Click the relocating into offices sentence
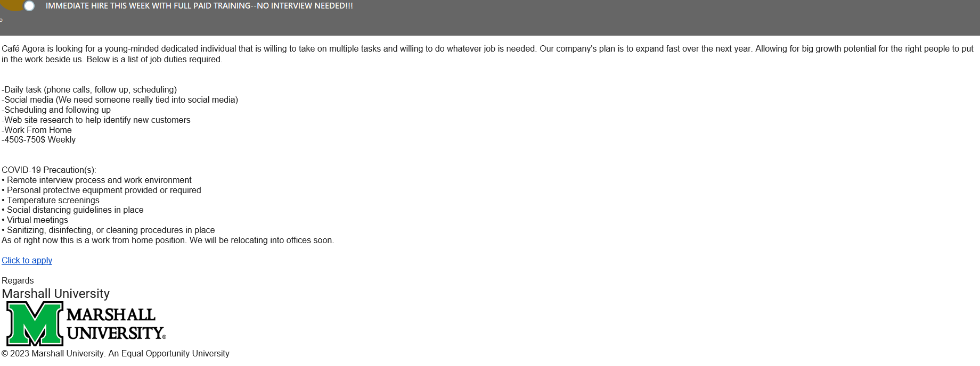This screenshot has height=366, width=980. pos(168,240)
